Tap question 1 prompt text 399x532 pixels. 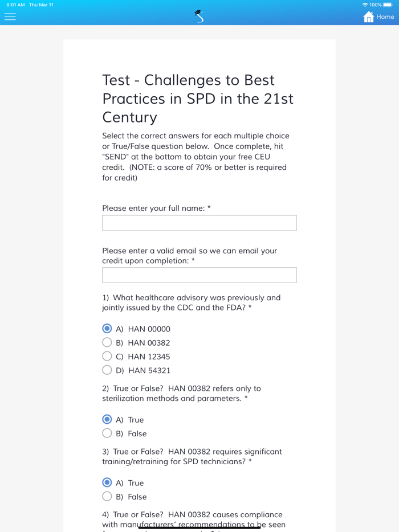[192, 302]
